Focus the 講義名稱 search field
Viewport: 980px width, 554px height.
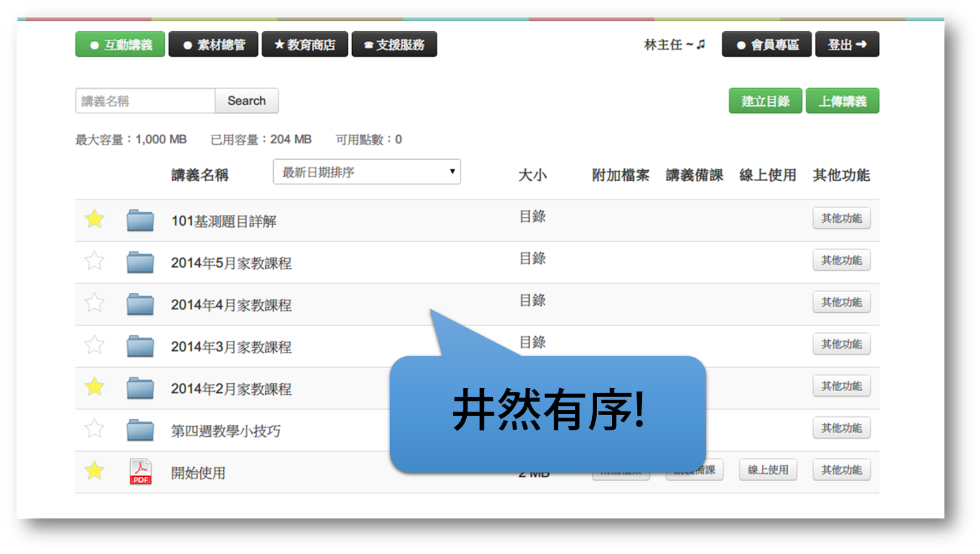point(145,100)
